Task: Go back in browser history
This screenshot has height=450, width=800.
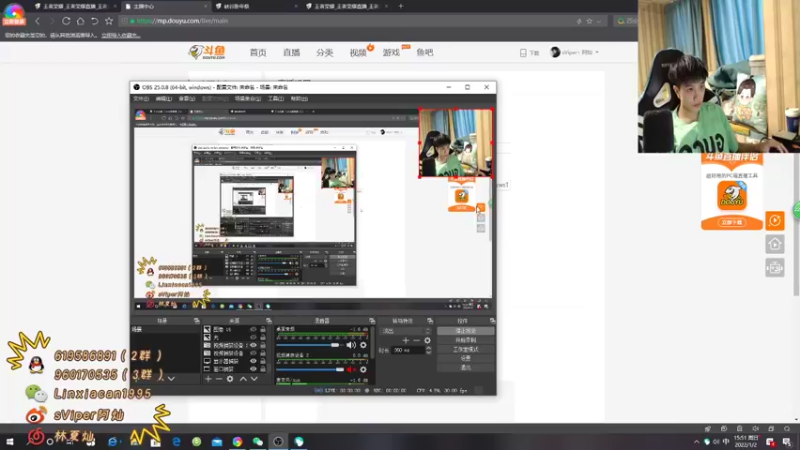Action: [x=37, y=21]
